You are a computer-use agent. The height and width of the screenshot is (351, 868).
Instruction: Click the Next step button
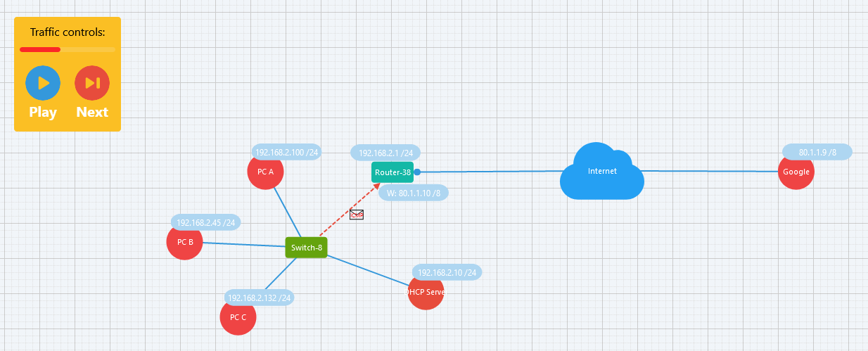[92, 83]
